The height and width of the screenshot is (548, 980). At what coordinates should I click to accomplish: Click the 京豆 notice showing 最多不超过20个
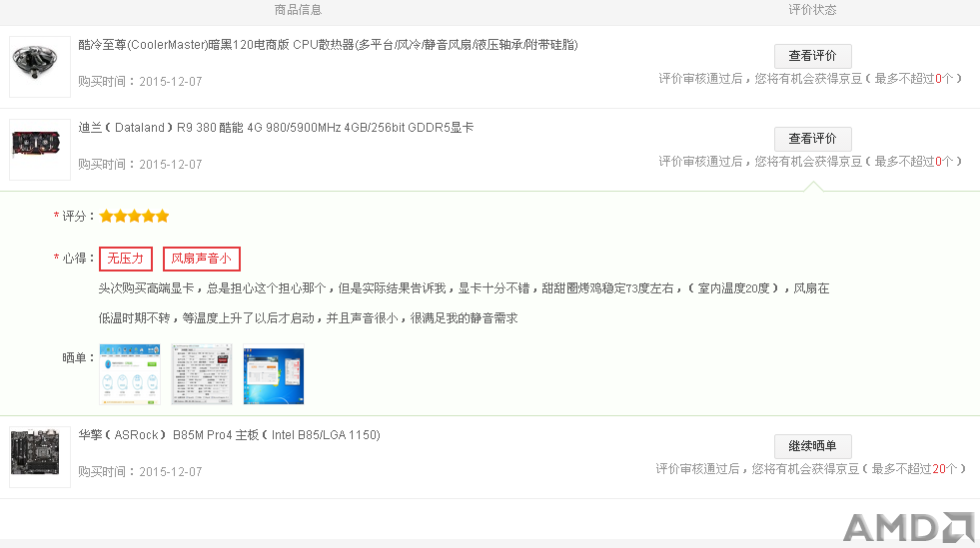pos(810,469)
